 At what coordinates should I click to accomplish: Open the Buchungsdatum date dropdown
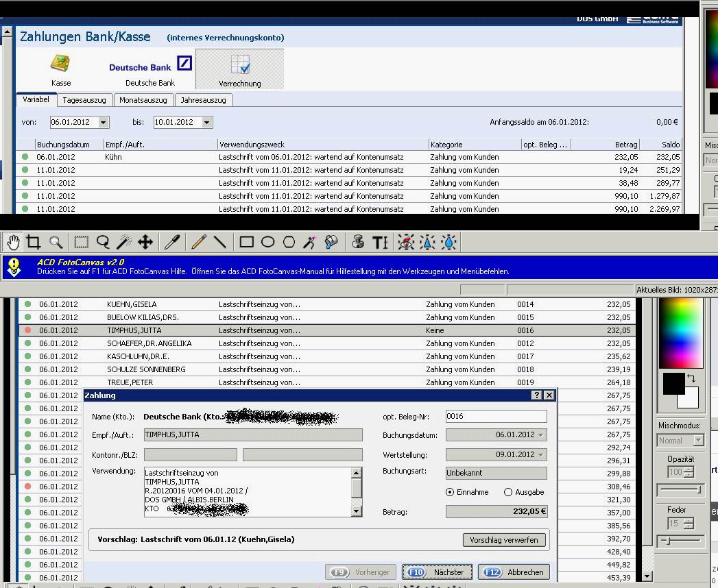pos(541,434)
